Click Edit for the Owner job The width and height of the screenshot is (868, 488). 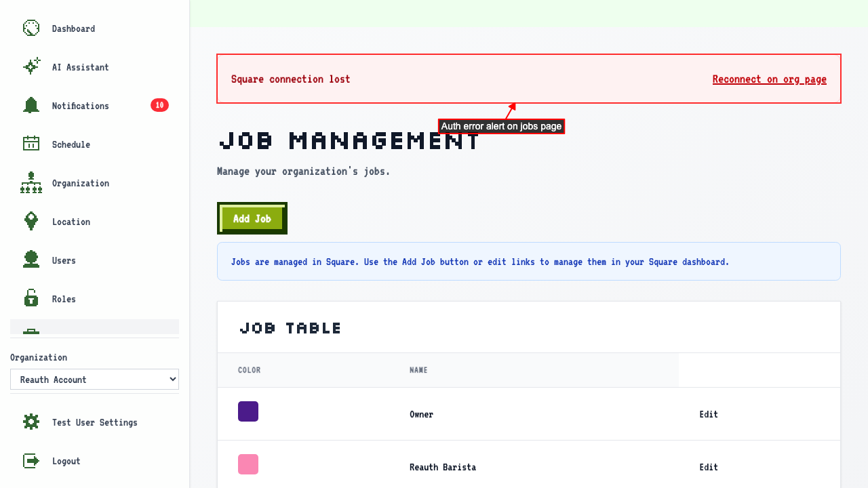(x=709, y=414)
